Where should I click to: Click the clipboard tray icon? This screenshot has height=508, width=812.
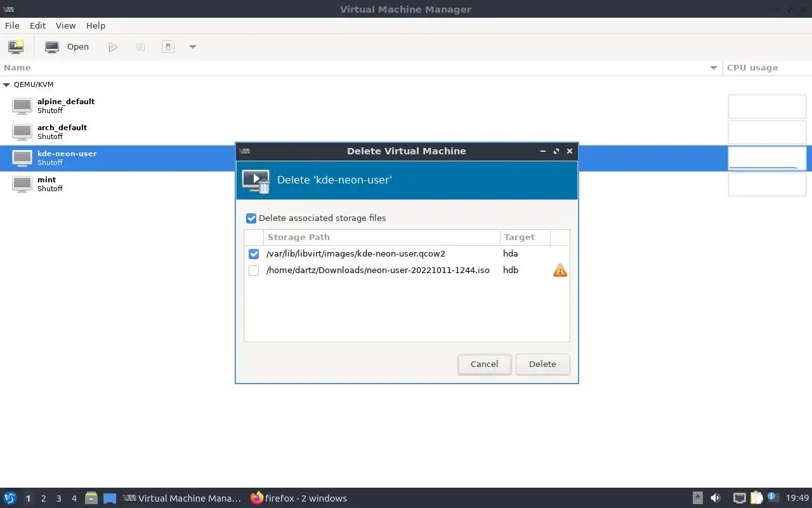(756, 498)
